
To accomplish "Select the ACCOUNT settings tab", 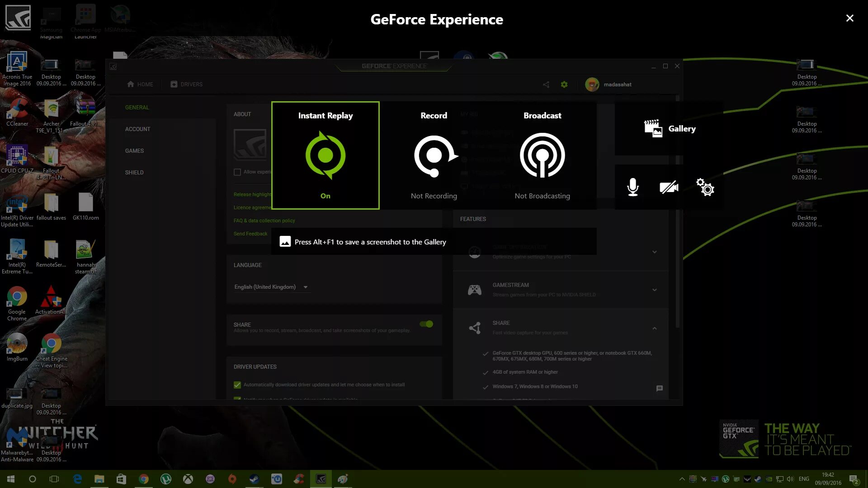I will 138,129.
